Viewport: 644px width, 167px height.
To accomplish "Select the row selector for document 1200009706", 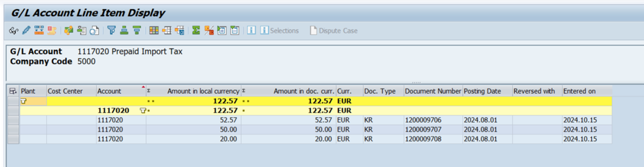I will point(13,120).
